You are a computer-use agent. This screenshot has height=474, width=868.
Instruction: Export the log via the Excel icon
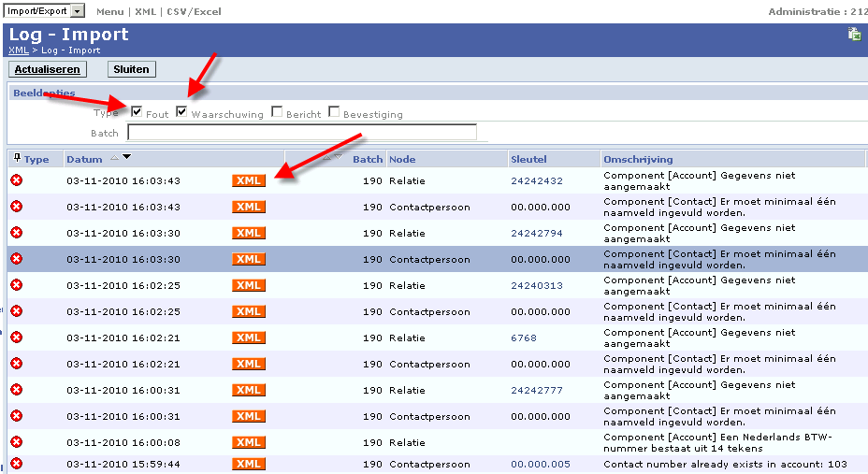click(x=854, y=35)
